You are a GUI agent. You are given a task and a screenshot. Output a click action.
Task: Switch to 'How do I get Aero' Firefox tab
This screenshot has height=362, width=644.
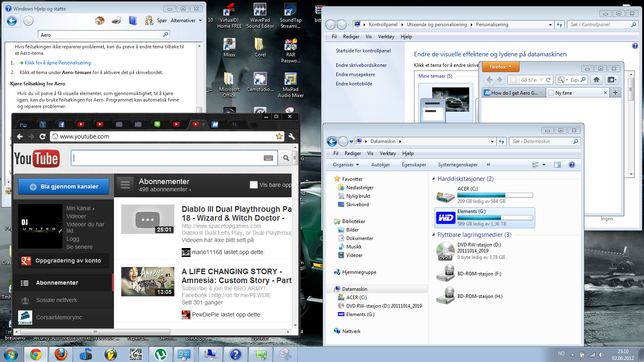coord(514,93)
